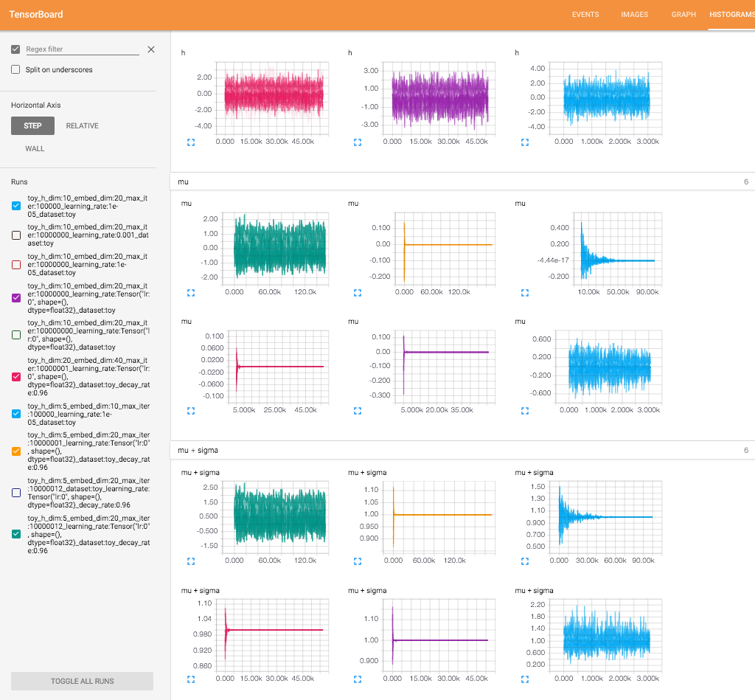
Task: Collapse the mu section header
Action: 462,181
